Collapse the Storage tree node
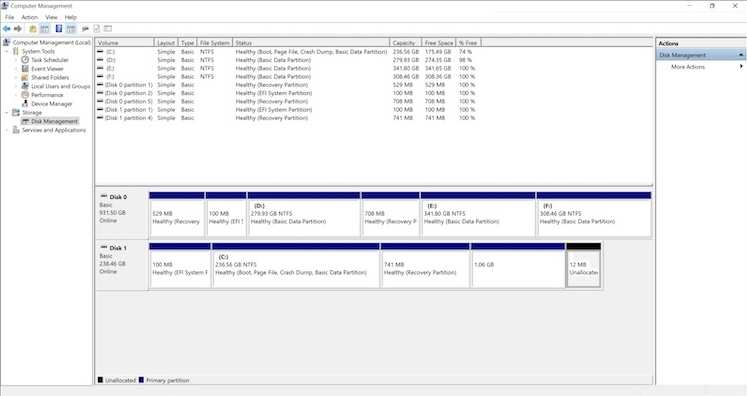The width and height of the screenshot is (747, 396). 7,112
